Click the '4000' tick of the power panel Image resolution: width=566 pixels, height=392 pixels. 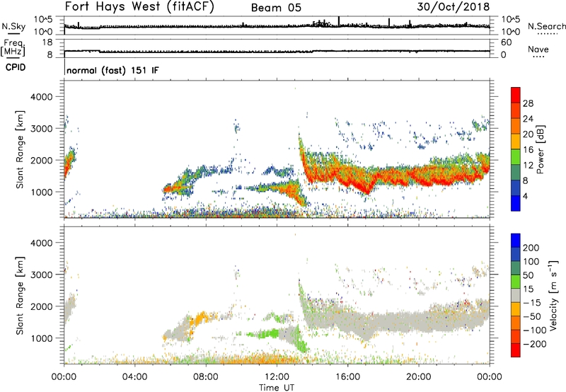42,97
